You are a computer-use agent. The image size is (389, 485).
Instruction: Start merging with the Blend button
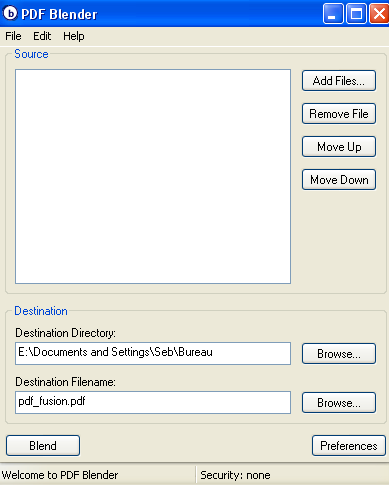pos(43,445)
